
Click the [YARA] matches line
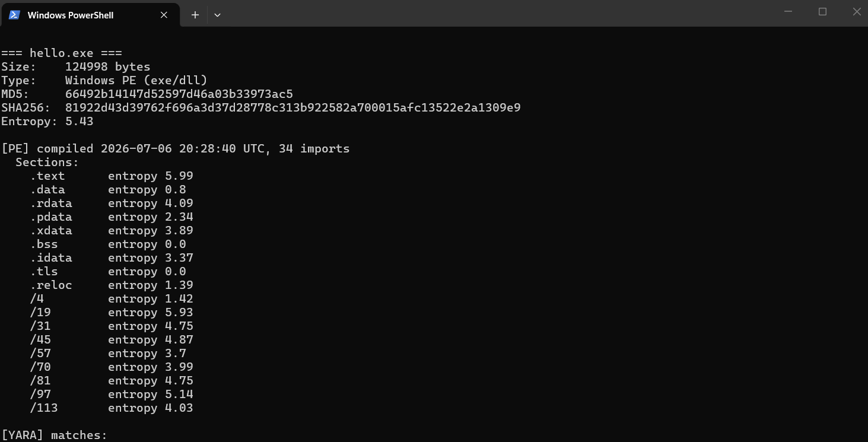click(x=55, y=435)
